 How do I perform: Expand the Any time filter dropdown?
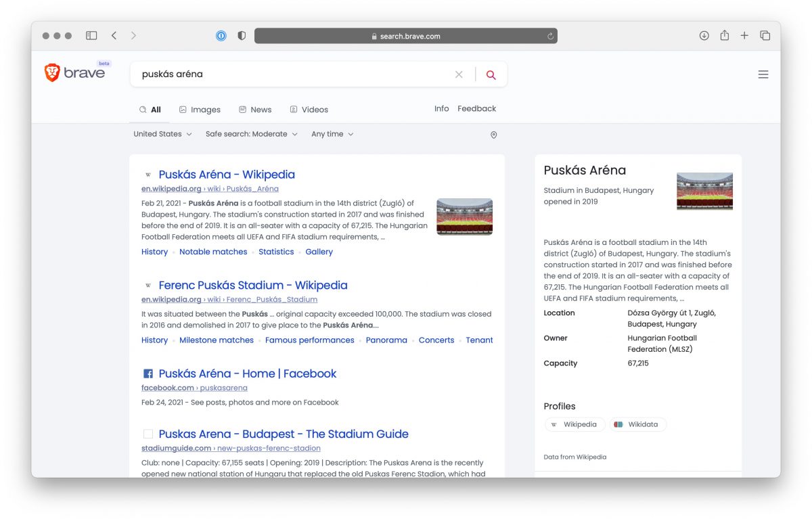click(x=332, y=134)
